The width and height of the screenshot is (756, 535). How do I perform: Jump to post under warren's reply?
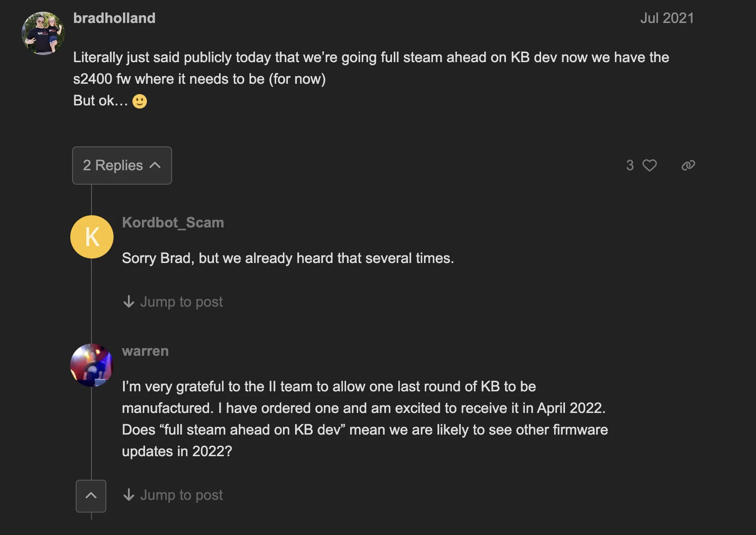[x=181, y=495]
